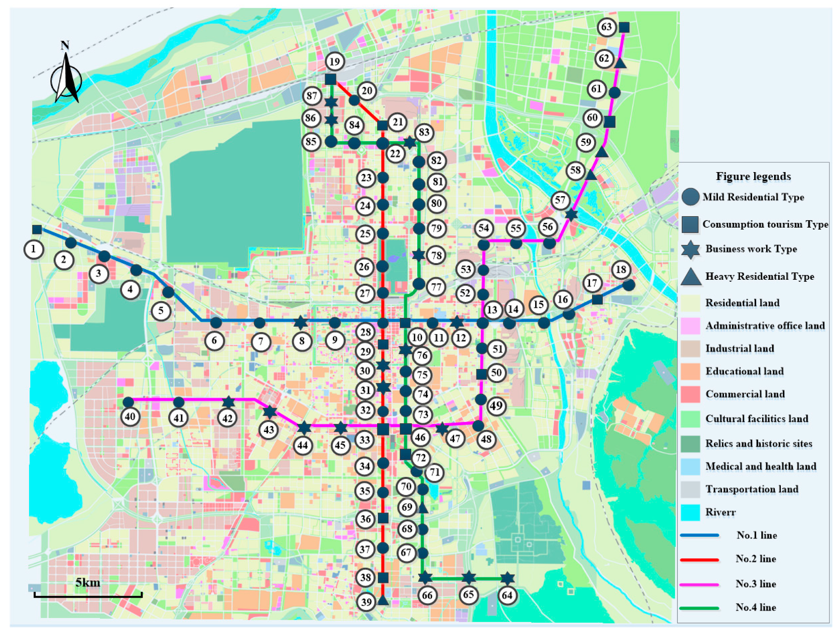Click the Residential land color swatch
840x637 pixels.
coord(690,303)
